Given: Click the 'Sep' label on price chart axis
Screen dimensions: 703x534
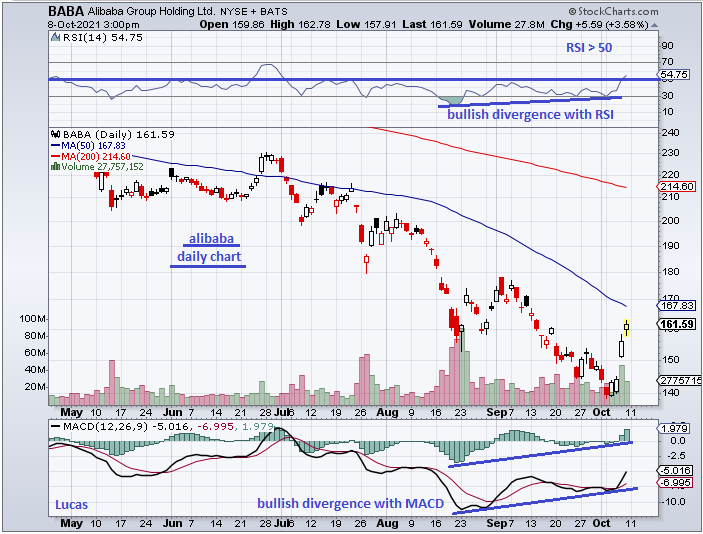Looking at the screenshot, I should 497,412.
